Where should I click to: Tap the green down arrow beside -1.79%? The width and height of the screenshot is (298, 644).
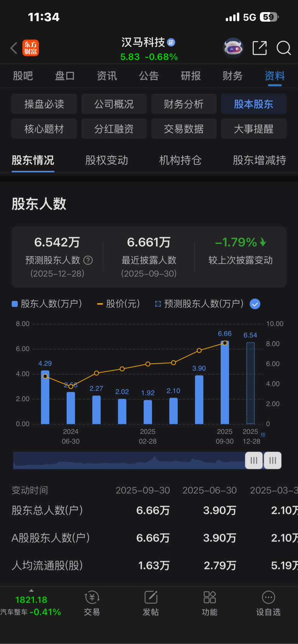pos(263,243)
